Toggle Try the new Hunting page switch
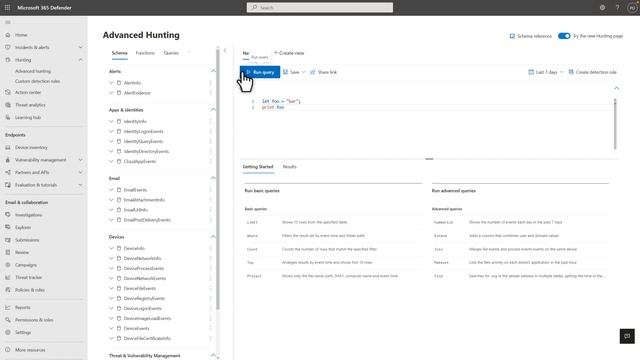 [x=564, y=36]
